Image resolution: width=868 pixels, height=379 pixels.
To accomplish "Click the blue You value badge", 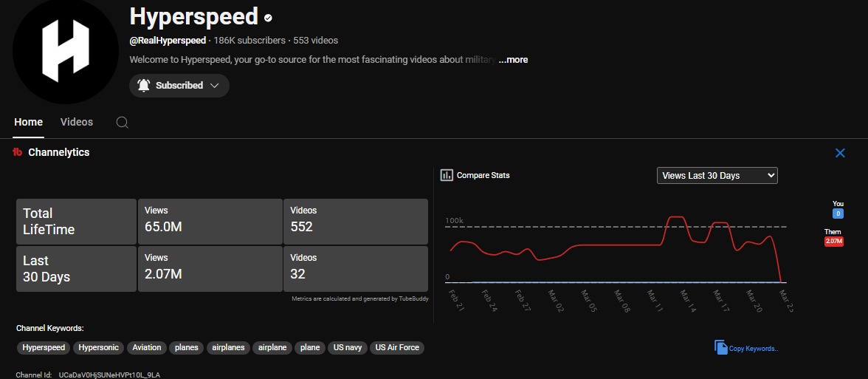I will pos(838,214).
